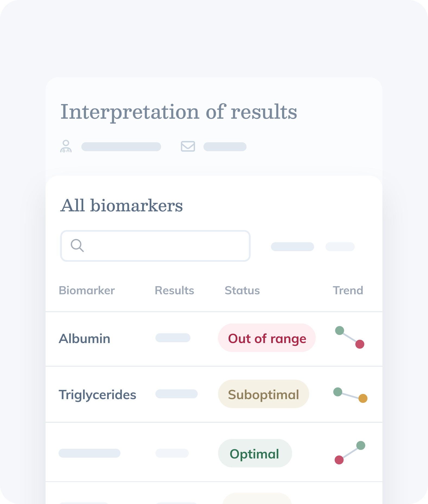This screenshot has height=504, width=428.
Task: Click the Triglycerides result value placeholder
Action: pos(176,394)
